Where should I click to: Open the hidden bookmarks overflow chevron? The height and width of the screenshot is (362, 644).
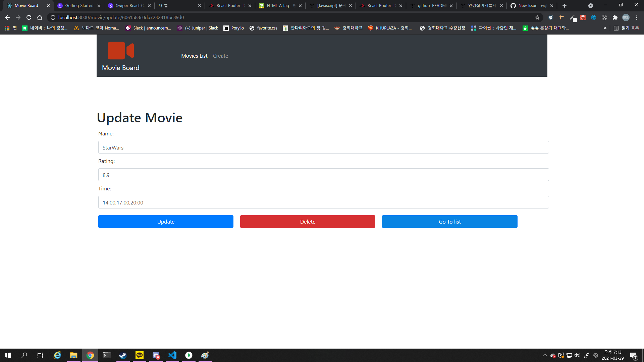pyautogui.click(x=605, y=28)
